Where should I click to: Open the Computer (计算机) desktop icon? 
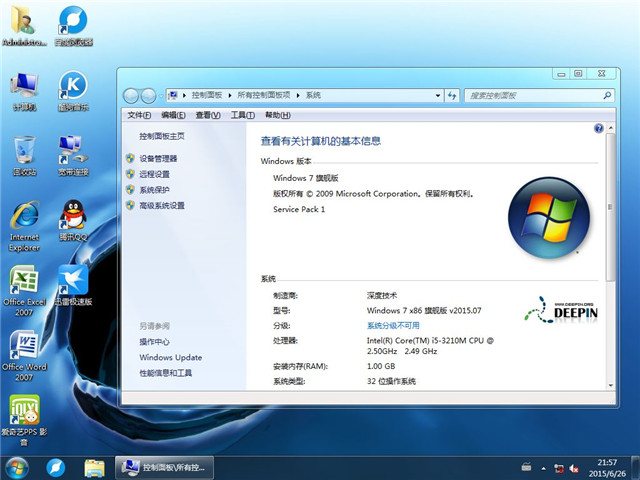(x=24, y=92)
